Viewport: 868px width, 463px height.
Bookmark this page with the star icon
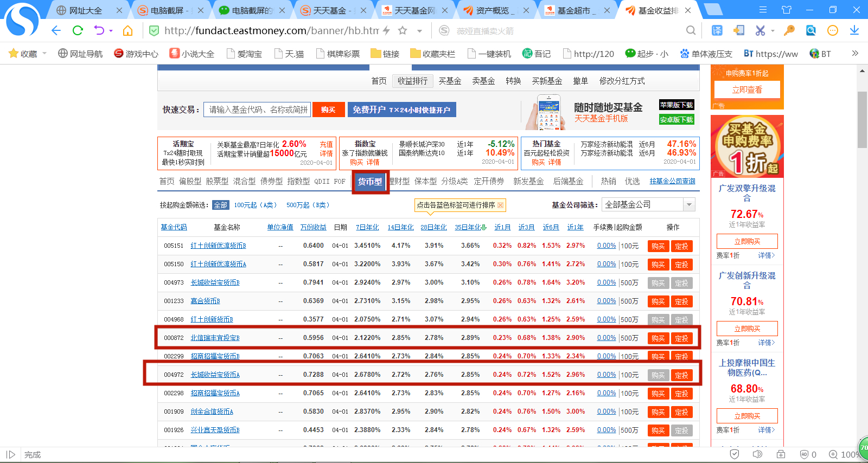(402, 31)
